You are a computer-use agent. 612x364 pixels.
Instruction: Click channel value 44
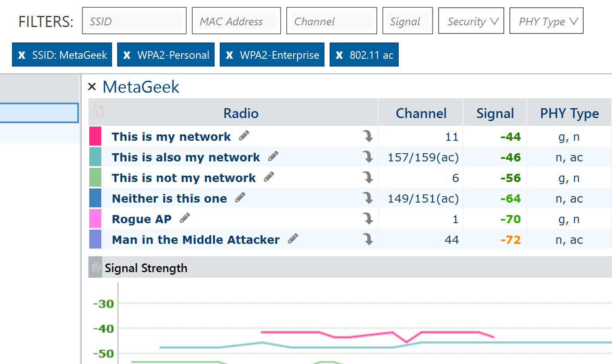(451, 240)
